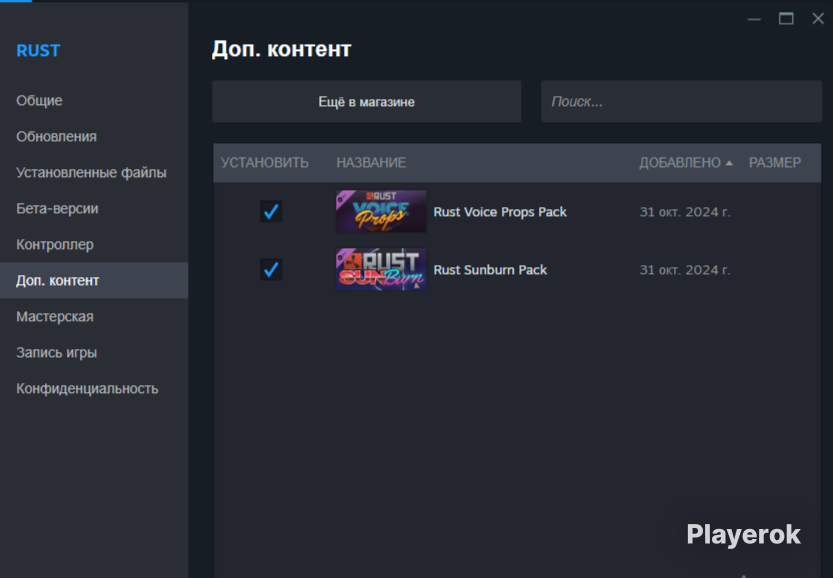Select Установленные файлы section

(x=91, y=173)
